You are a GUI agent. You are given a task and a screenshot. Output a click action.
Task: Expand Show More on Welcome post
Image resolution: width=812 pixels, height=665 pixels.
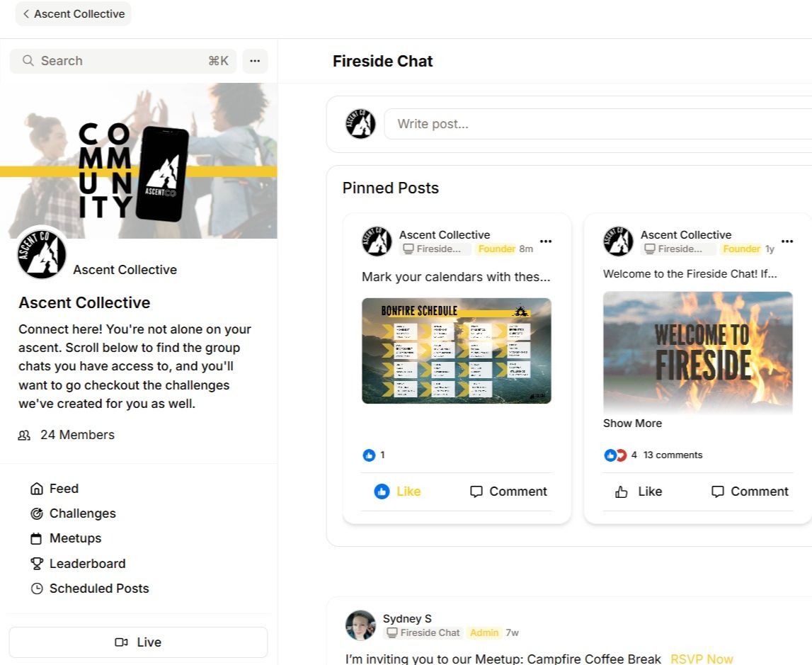click(x=632, y=423)
